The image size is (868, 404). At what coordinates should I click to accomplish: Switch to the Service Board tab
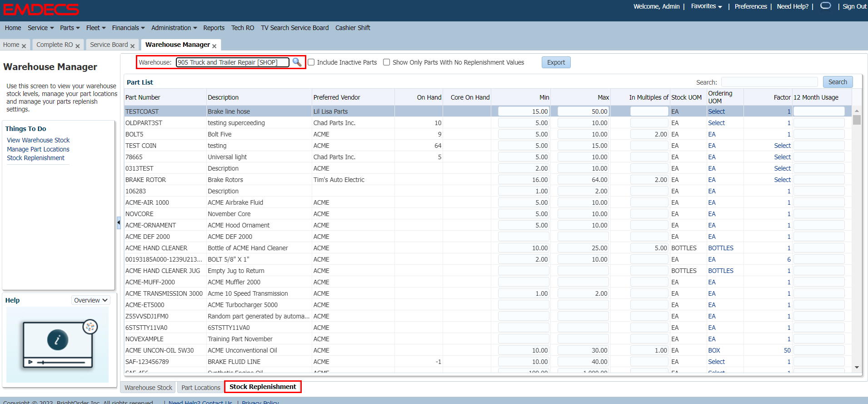tap(109, 45)
